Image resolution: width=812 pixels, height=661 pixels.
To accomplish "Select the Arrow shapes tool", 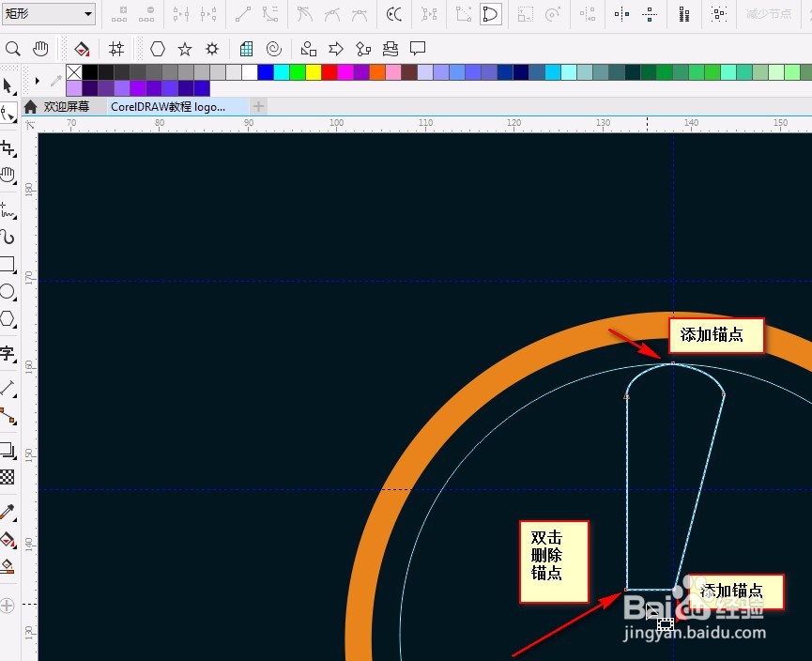I will [336, 49].
